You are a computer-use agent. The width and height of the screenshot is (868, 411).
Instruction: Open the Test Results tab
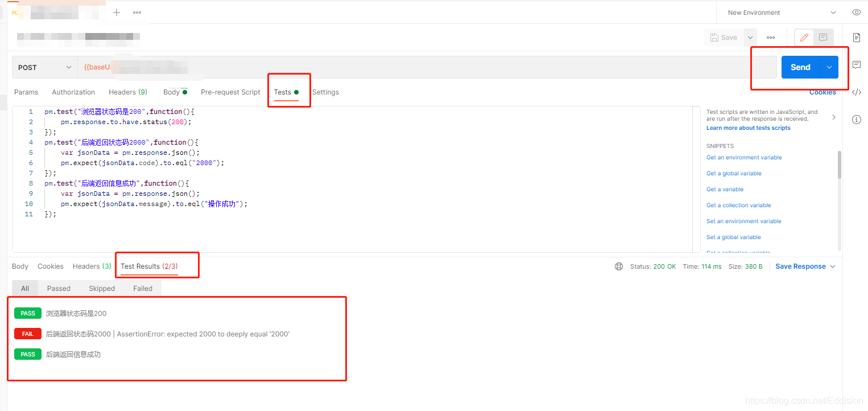tap(149, 266)
